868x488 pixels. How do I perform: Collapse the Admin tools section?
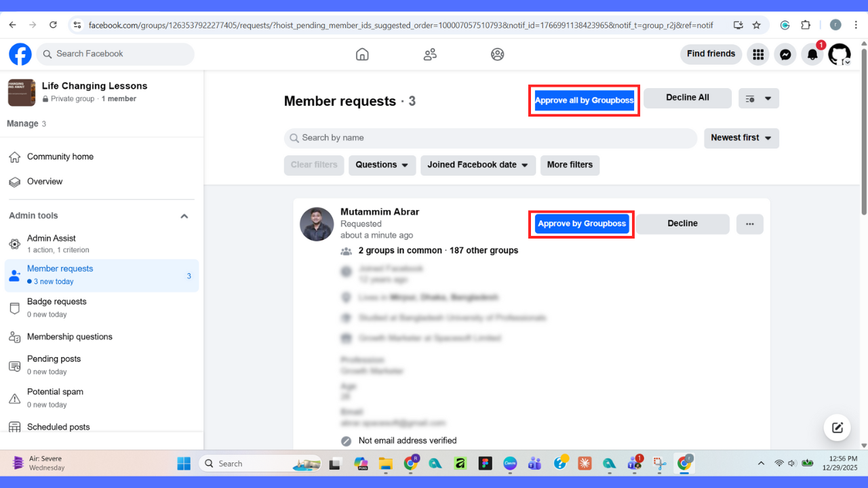pos(184,216)
